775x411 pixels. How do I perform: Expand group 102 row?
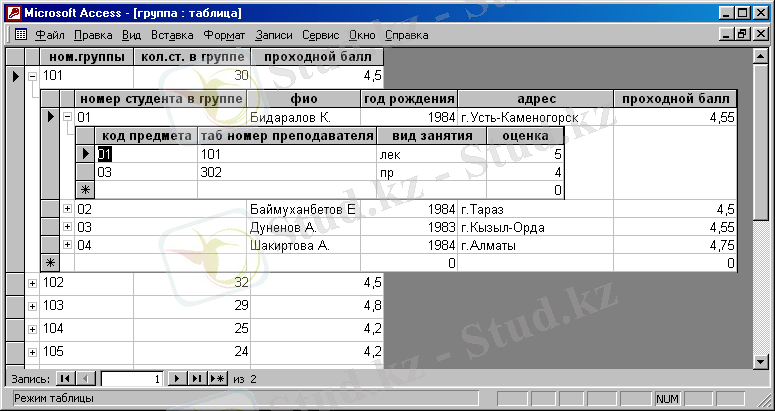tap(32, 283)
